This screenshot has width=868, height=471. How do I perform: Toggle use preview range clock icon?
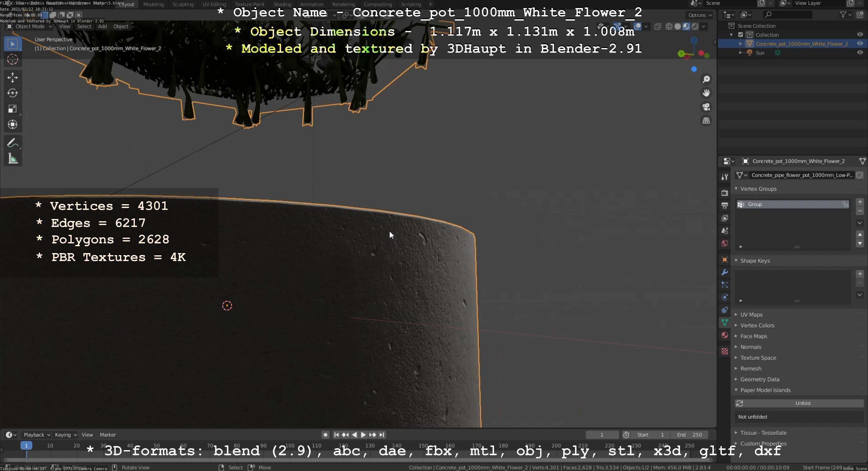click(626, 435)
